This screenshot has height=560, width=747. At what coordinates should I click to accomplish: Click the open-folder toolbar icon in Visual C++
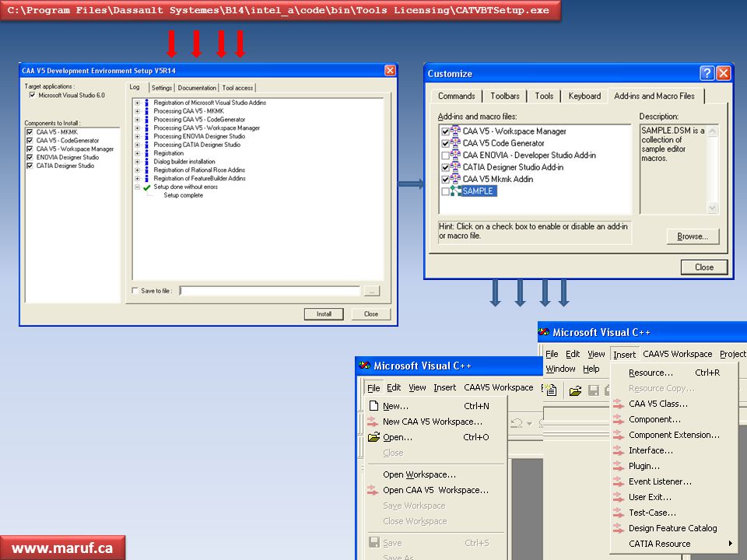coord(575,391)
